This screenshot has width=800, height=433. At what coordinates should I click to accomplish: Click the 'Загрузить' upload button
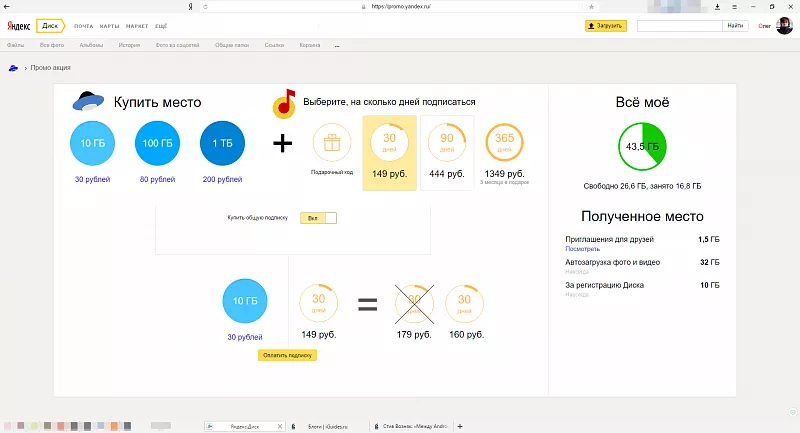click(x=606, y=26)
